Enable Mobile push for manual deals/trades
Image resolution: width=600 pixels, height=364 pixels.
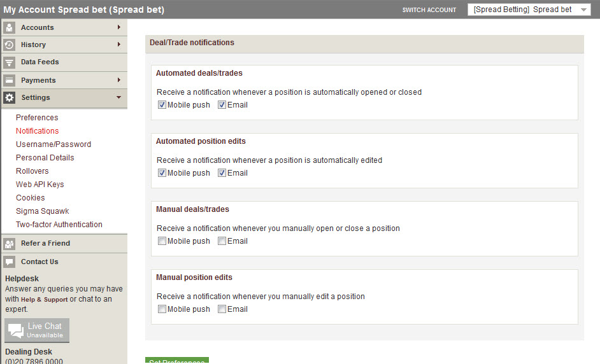(x=162, y=241)
